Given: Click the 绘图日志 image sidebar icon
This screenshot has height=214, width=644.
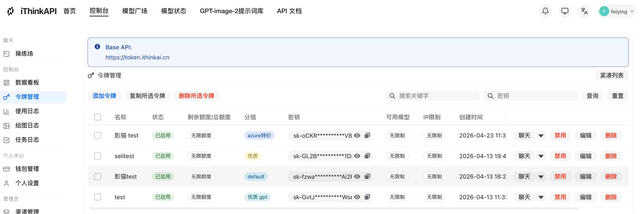Looking at the screenshot, I should [7, 126].
